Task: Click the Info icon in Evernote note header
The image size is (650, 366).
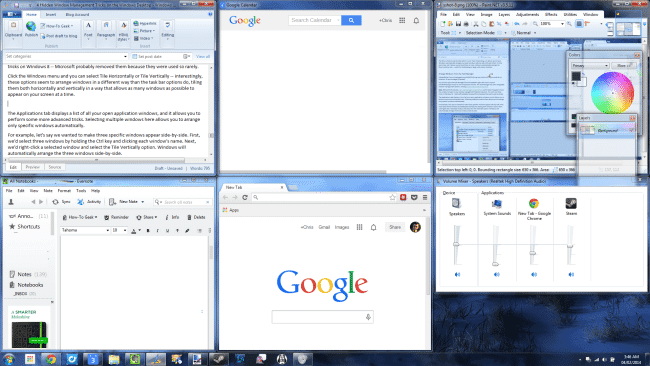Action: 167,217
